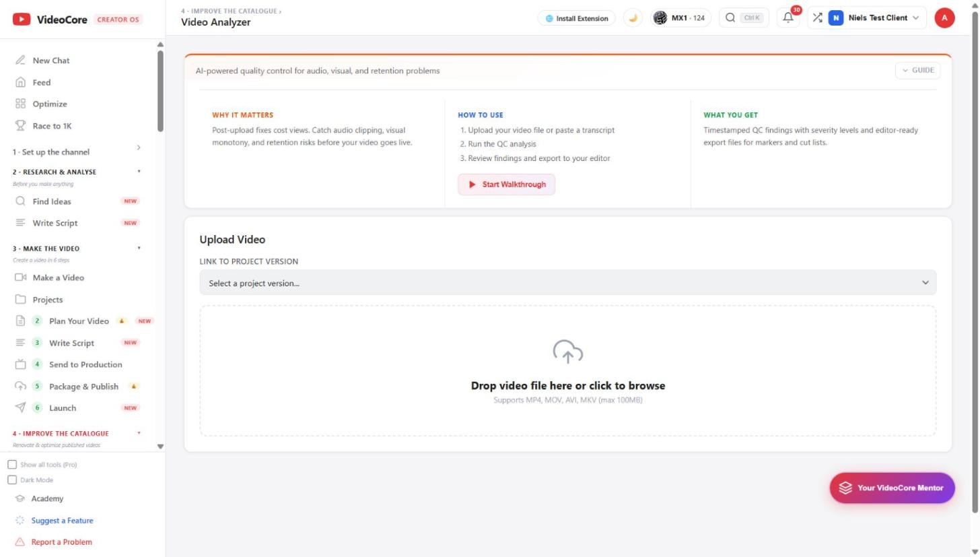Start the Walkthrough

pyautogui.click(x=506, y=185)
